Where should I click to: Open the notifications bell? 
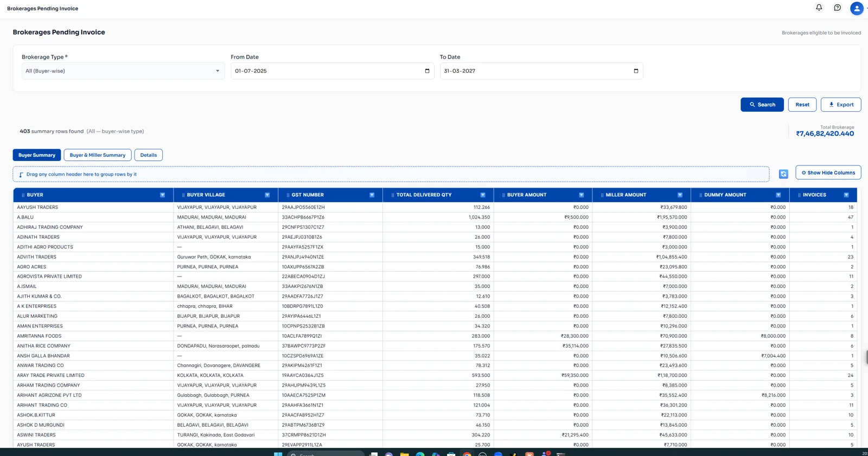click(819, 8)
